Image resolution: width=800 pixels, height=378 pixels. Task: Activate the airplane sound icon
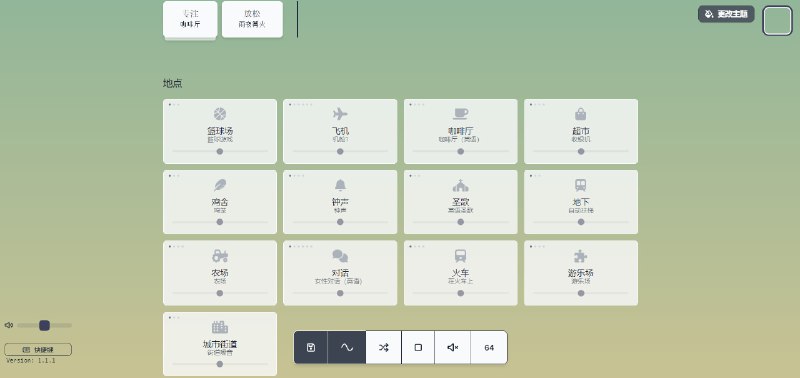(x=340, y=114)
